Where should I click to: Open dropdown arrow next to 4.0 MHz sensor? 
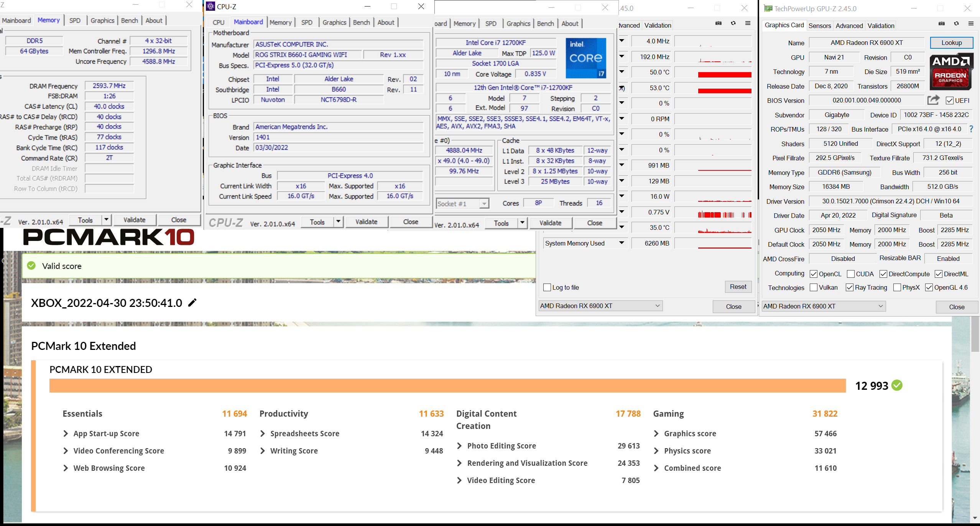(622, 41)
